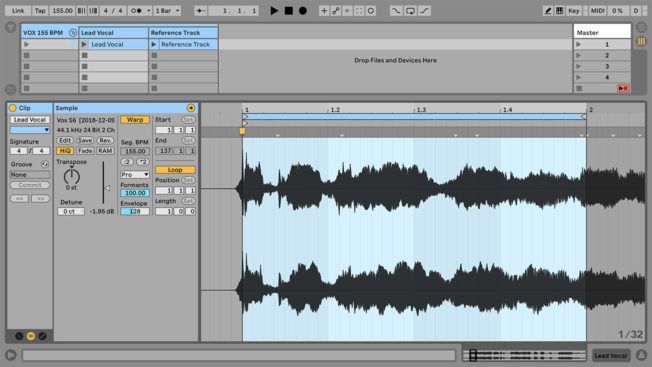Click the Arrangement Record button

(303, 11)
